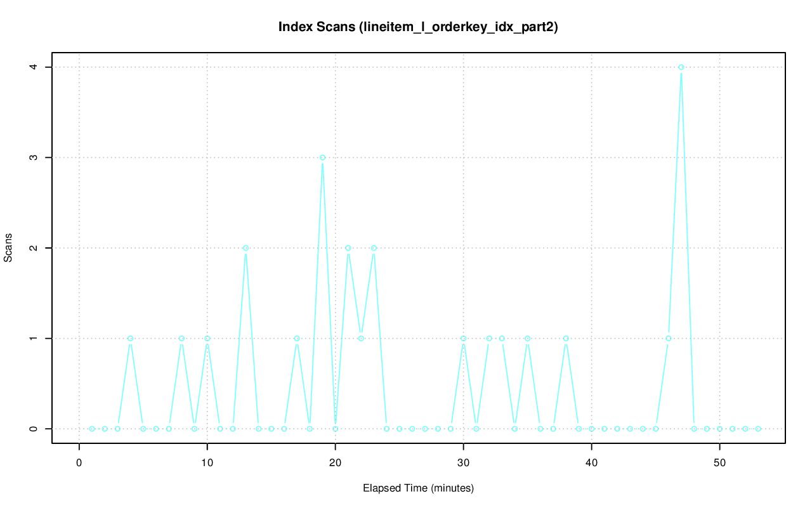Click the 1-scan data point at minute 38
This screenshot has width=812, height=508.
click(x=566, y=338)
